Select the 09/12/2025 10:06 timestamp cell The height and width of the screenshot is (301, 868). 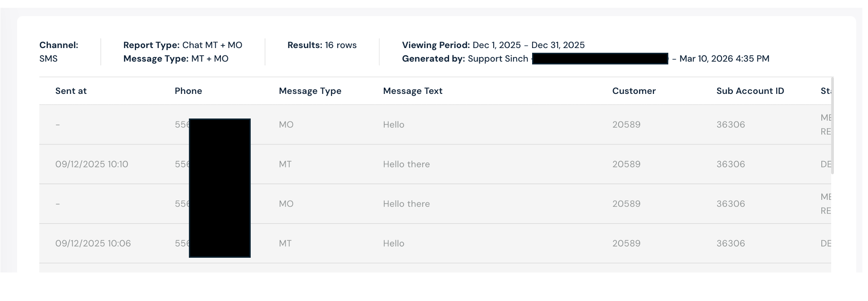pyautogui.click(x=93, y=243)
